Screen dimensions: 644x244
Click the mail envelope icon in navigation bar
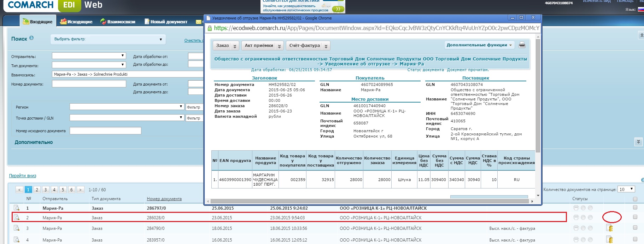coord(199,22)
